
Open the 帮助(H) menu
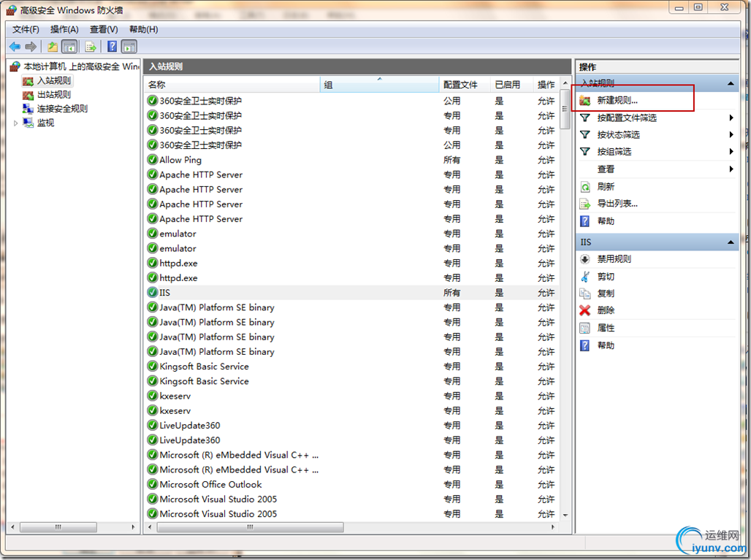144,30
